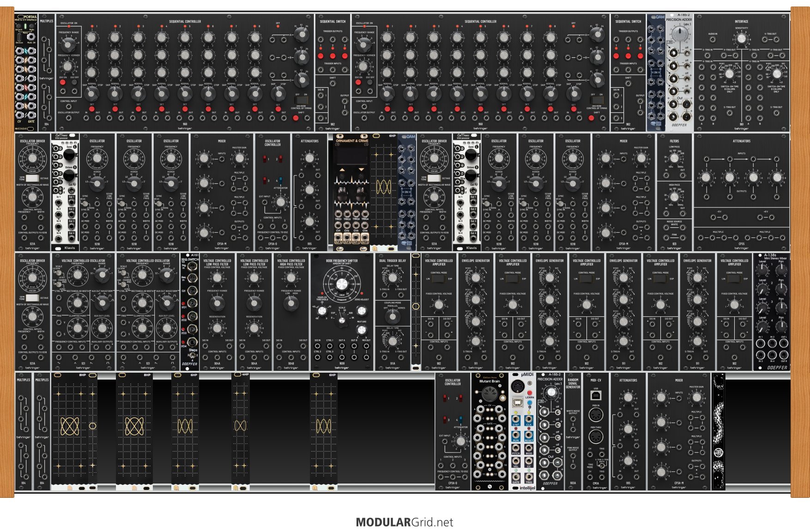Click the MOD output jack on µMIDI

coord(529,447)
